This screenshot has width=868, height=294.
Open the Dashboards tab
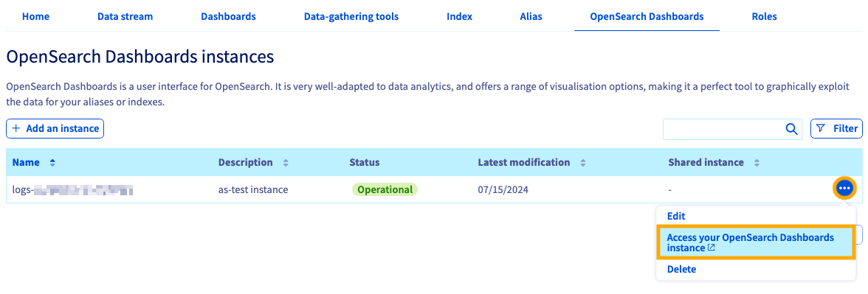(228, 16)
